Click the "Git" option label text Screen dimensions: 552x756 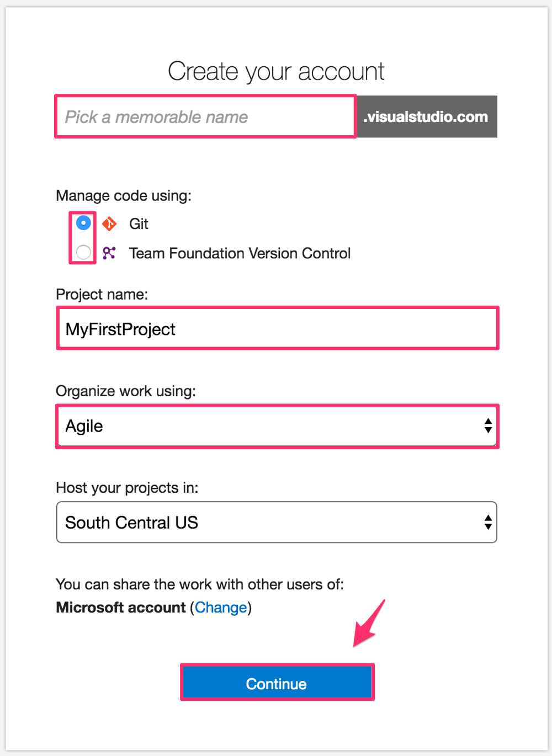coord(139,224)
